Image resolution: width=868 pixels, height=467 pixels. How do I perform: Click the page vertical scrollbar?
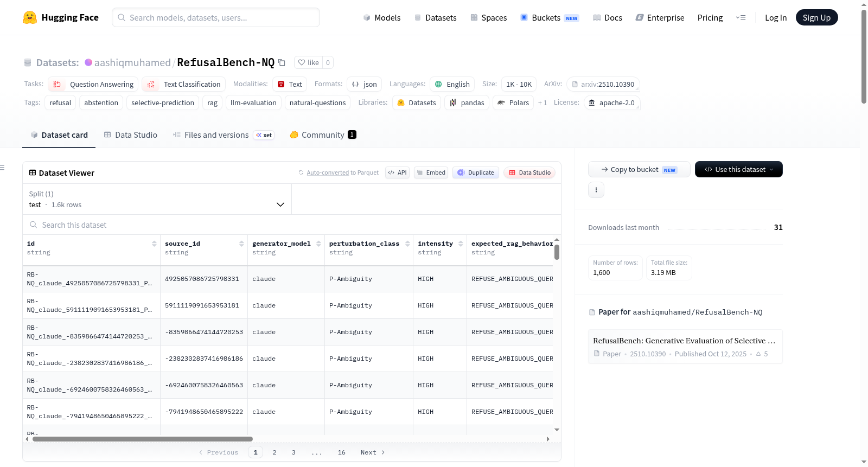[864, 56]
